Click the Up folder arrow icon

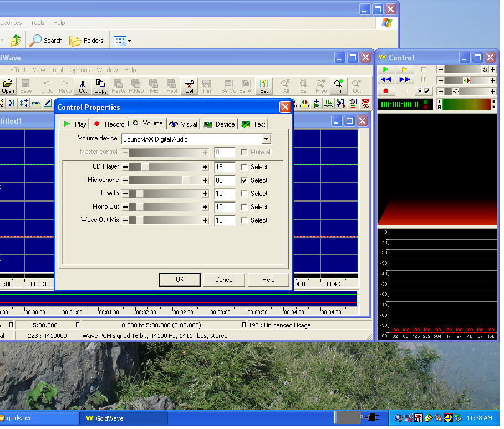click(16, 41)
